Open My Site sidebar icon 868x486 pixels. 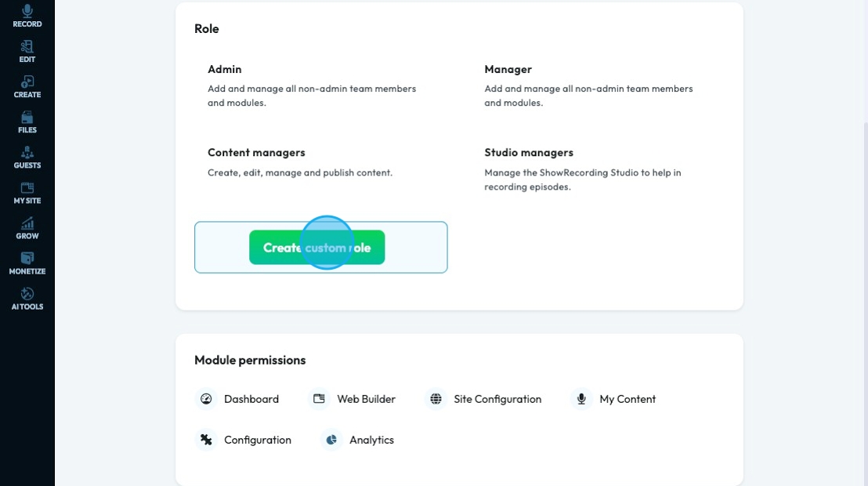pos(27,188)
